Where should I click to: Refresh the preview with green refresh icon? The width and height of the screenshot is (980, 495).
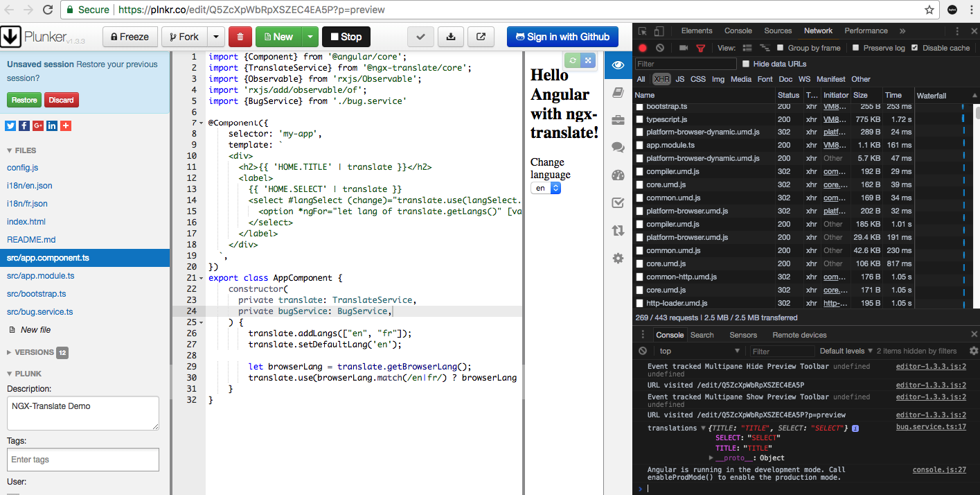click(572, 60)
